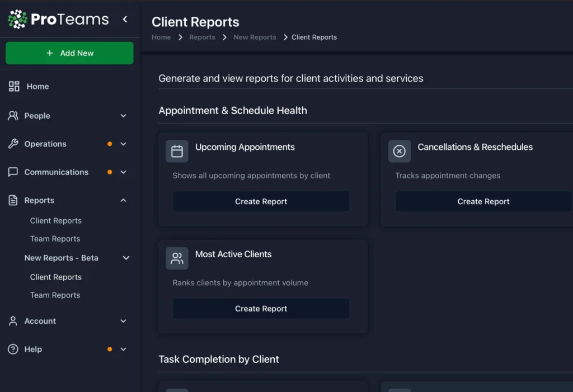Click the Reports document icon
The width and height of the screenshot is (573, 392).
[13, 200]
